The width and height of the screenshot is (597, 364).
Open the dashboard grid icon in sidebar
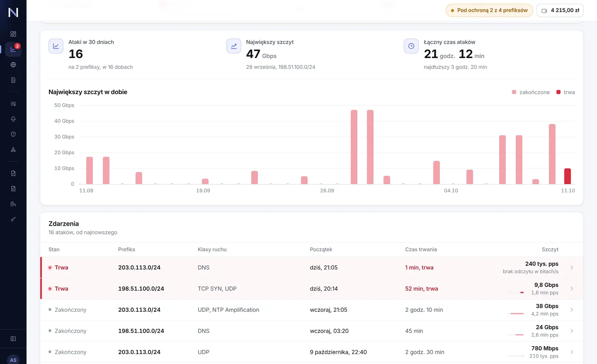[13, 34]
